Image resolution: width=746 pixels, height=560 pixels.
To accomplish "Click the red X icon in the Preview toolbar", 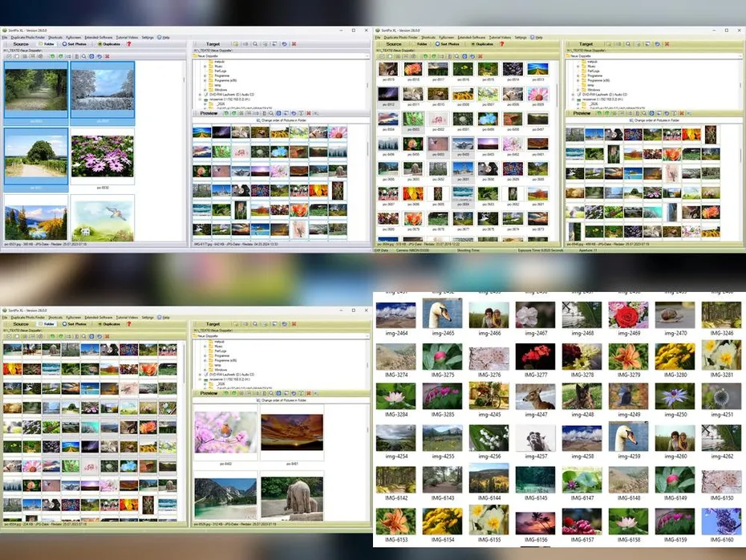I will tap(308, 113).
